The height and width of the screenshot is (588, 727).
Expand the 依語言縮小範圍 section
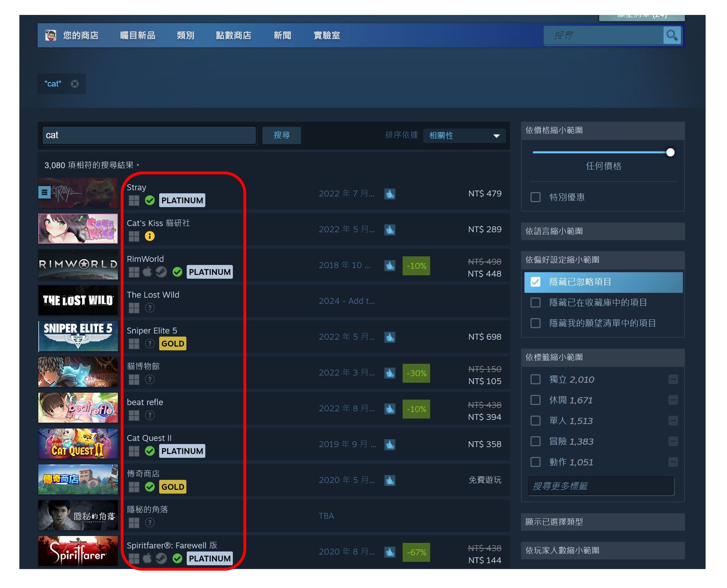[602, 231]
